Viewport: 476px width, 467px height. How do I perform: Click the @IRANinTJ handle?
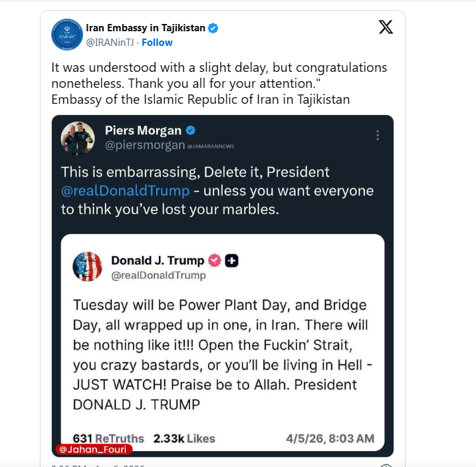[x=110, y=43]
